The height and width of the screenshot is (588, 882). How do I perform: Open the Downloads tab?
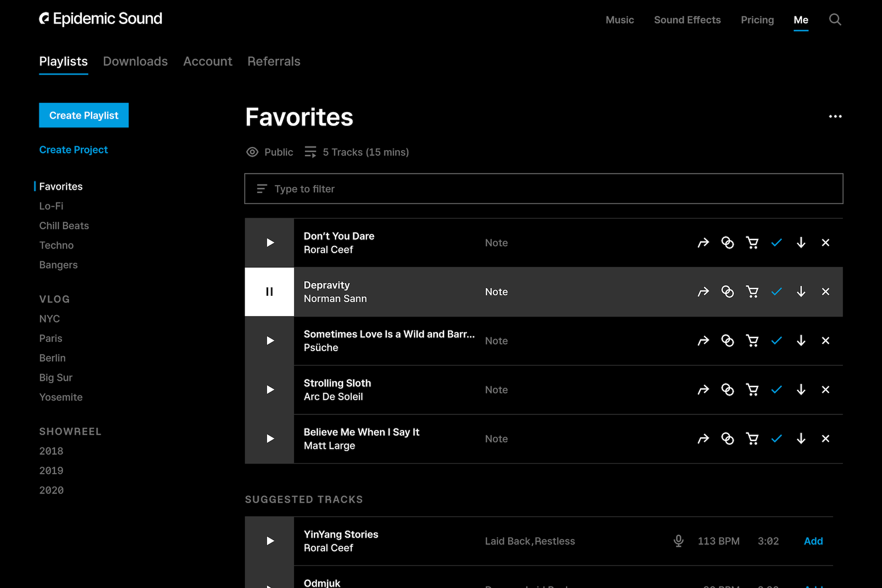[x=135, y=62]
